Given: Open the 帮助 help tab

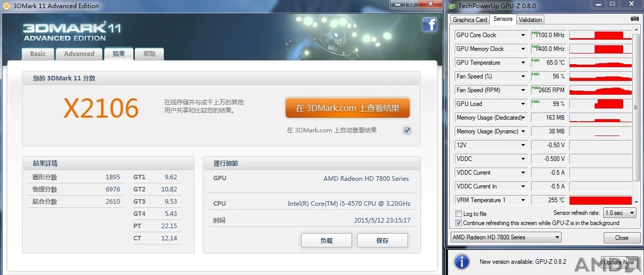Looking at the screenshot, I should point(150,54).
